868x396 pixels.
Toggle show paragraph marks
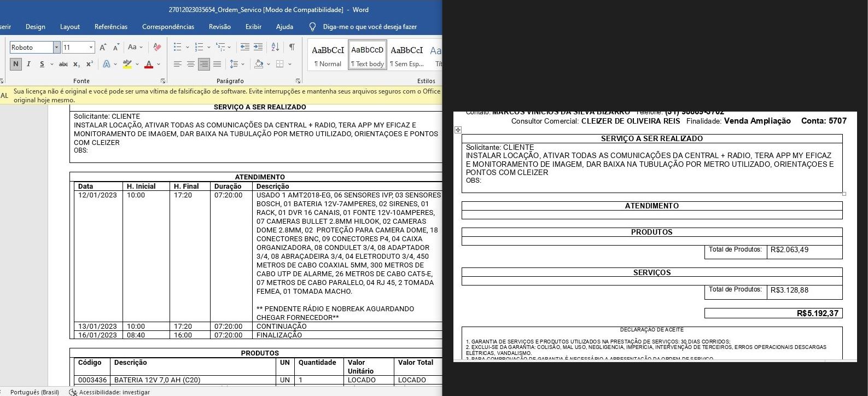[x=292, y=48]
